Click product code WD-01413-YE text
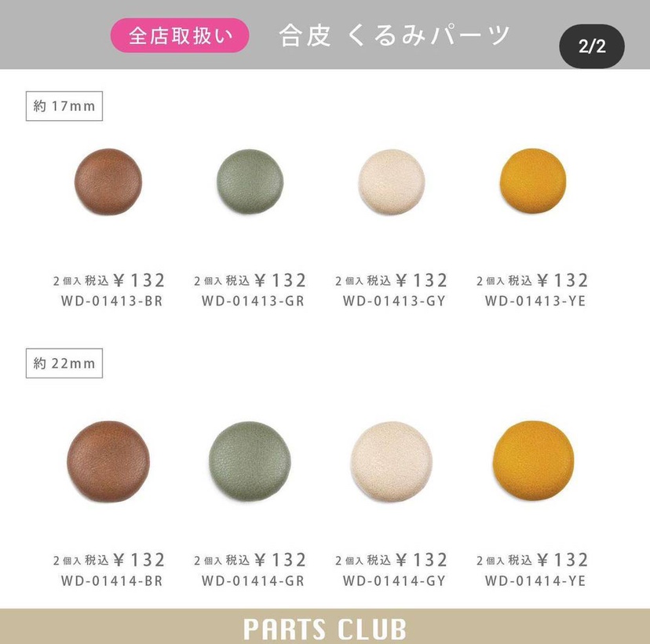 click(535, 301)
